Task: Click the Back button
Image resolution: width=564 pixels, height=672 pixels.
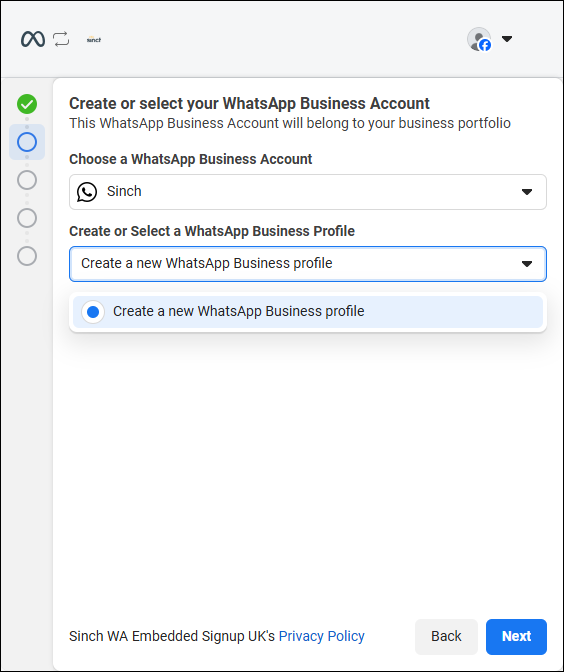Action: coord(446,636)
